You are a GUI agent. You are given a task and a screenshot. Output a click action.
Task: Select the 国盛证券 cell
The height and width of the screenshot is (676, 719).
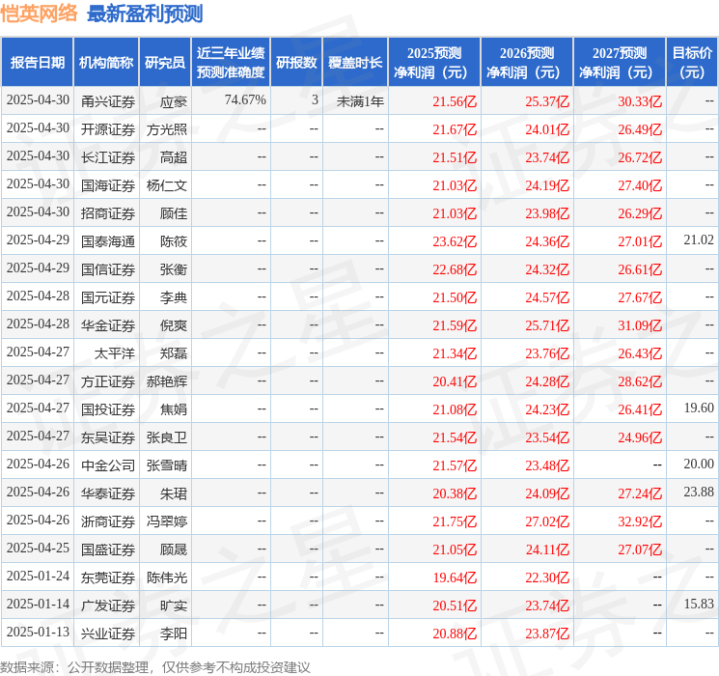[108, 549]
